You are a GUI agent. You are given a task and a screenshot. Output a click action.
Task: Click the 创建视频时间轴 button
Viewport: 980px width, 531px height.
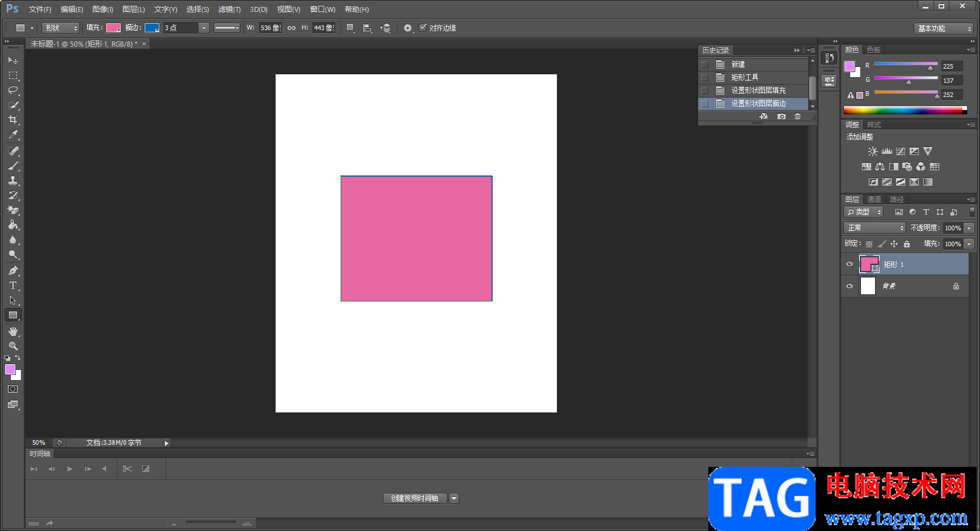coord(415,498)
